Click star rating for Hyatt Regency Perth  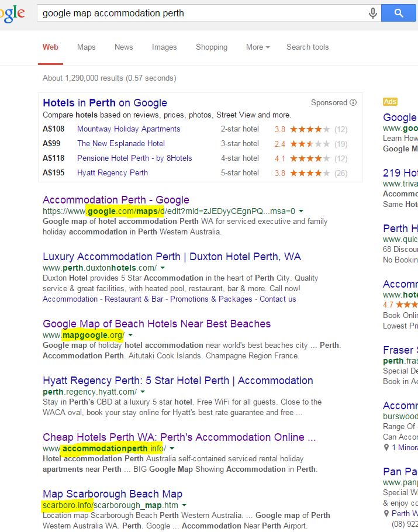point(310,173)
